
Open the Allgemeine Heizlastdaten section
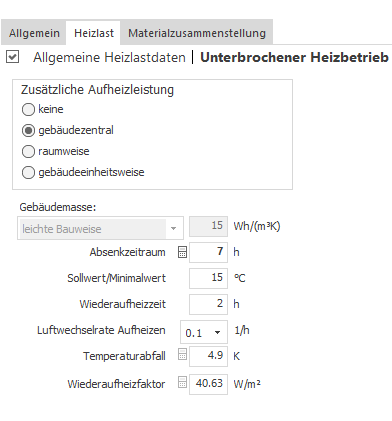(109, 57)
